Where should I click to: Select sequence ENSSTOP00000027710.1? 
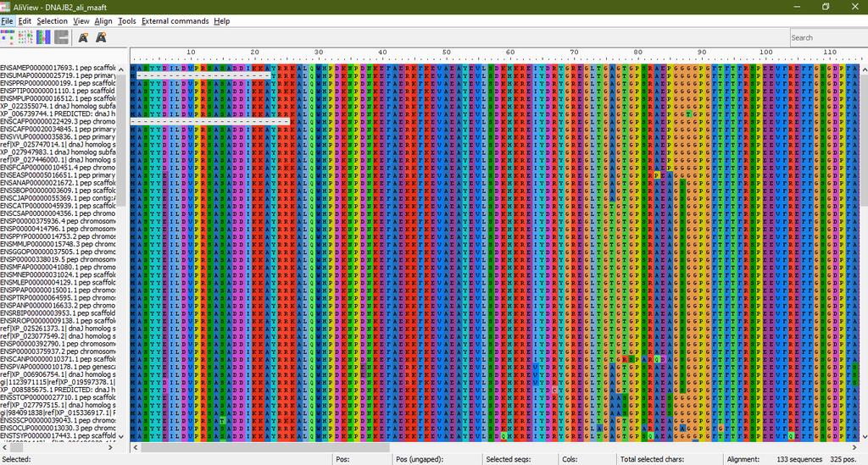[58, 397]
